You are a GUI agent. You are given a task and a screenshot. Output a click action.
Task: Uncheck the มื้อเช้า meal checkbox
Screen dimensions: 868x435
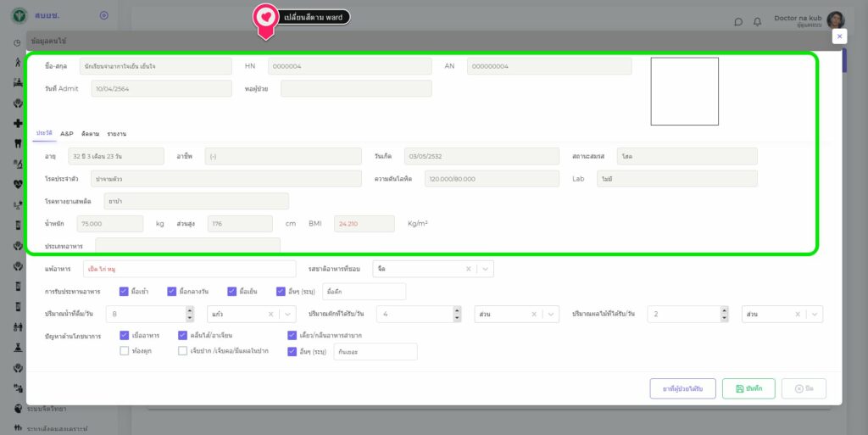point(124,292)
